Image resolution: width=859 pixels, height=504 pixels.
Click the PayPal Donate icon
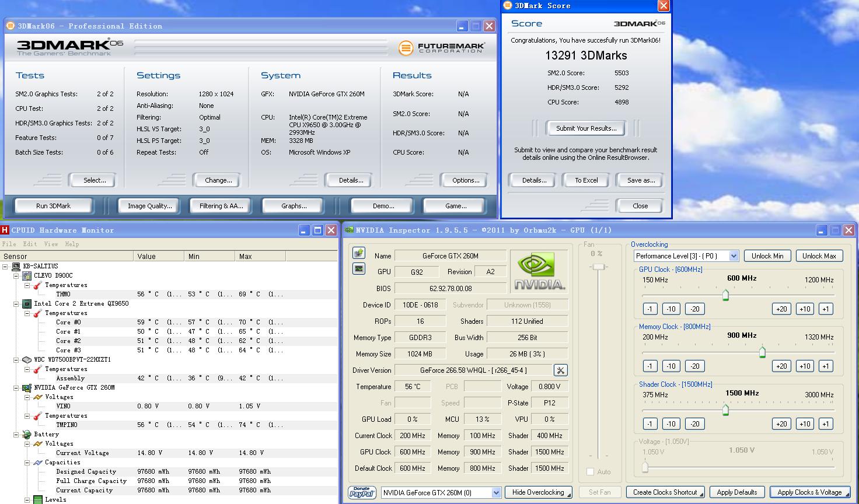point(362,492)
